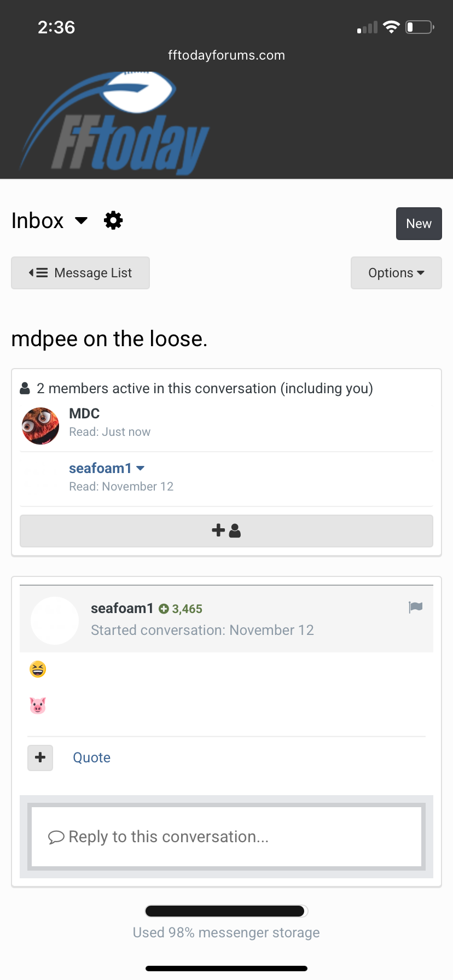Report message with flag icon
Screen dimensions: 453x980
tap(416, 607)
